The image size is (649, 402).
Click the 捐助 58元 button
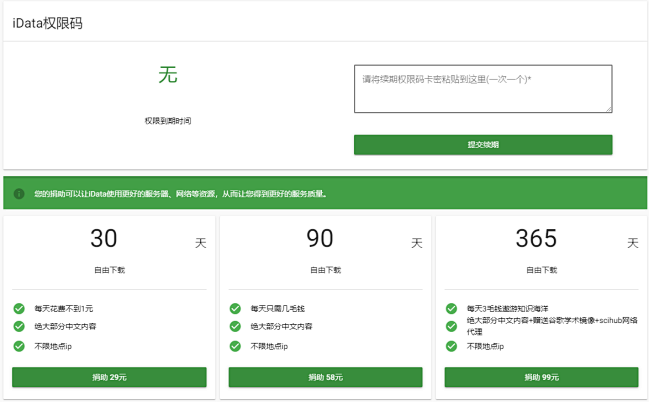(x=325, y=377)
